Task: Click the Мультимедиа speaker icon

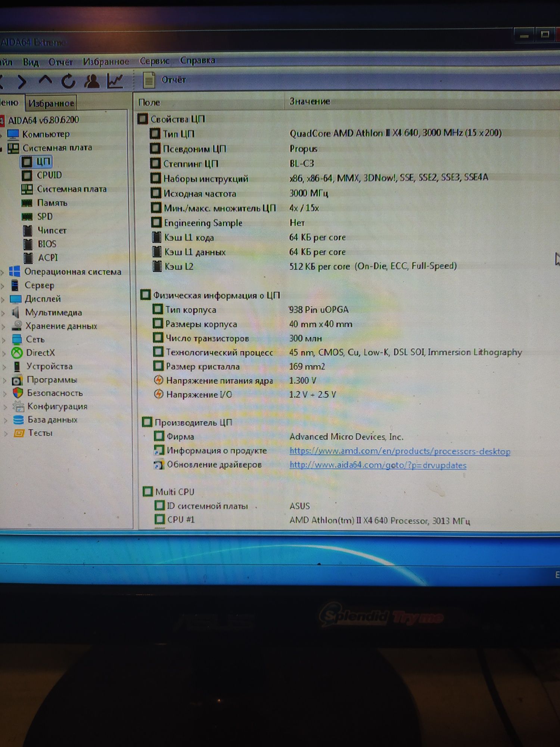Action: tap(15, 312)
